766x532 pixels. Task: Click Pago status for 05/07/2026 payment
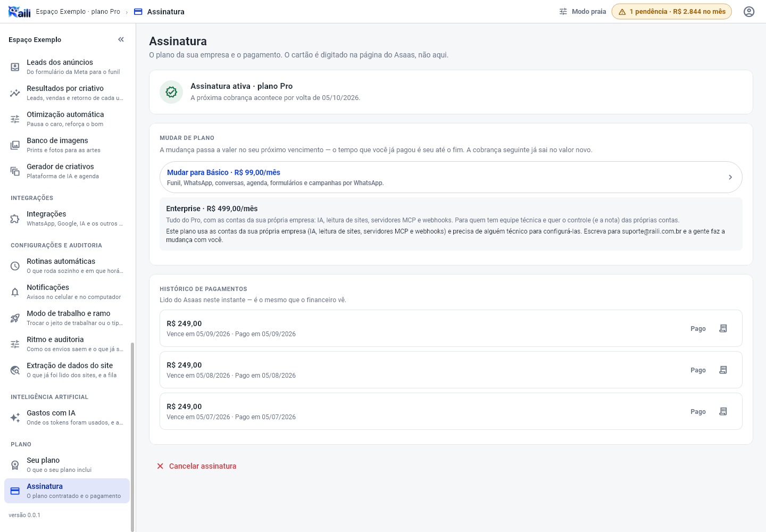[x=698, y=412]
